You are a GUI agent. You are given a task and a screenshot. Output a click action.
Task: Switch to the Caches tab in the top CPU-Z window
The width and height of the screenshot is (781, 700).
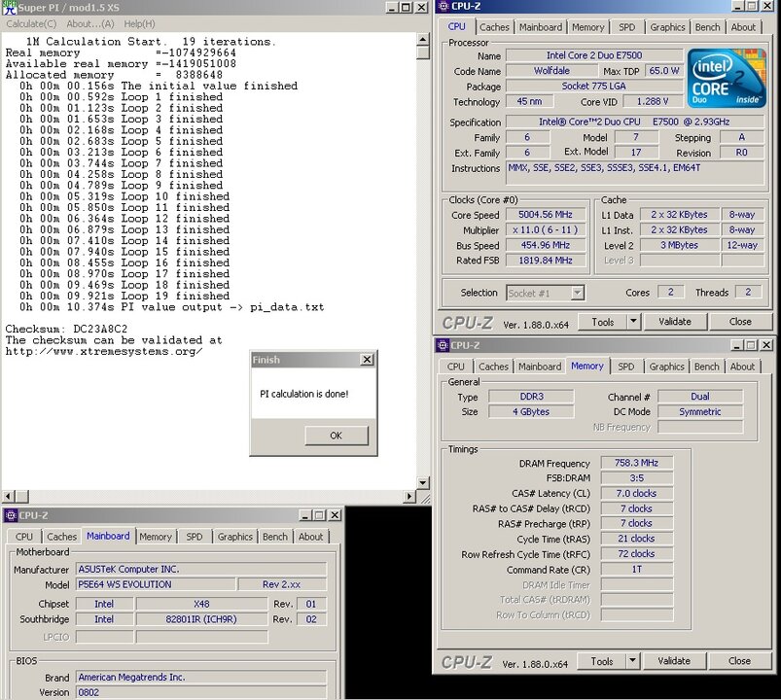(494, 27)
